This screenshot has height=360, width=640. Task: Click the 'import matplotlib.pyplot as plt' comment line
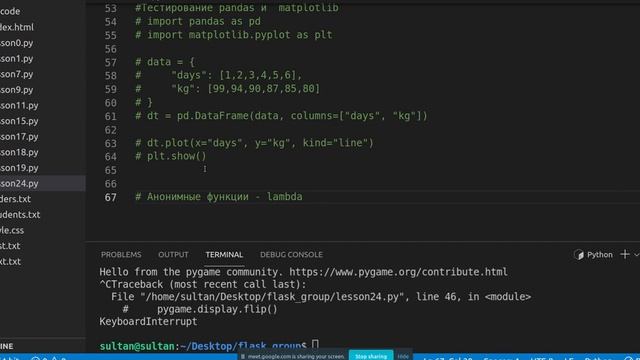click(234, 35)
